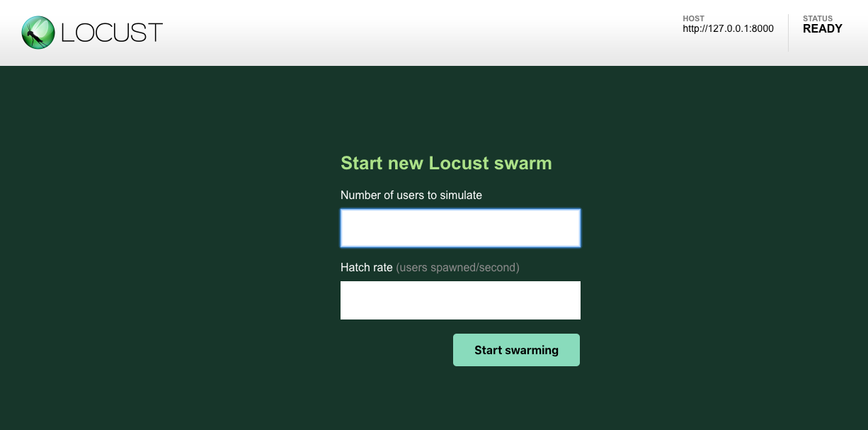Click the Start swarming button

(516, 349)
